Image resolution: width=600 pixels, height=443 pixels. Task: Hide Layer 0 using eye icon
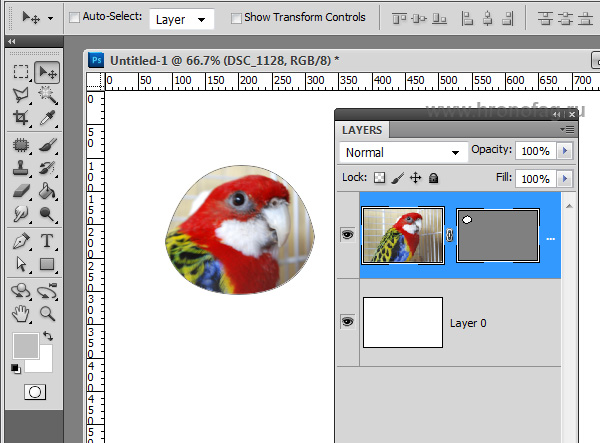347,322
